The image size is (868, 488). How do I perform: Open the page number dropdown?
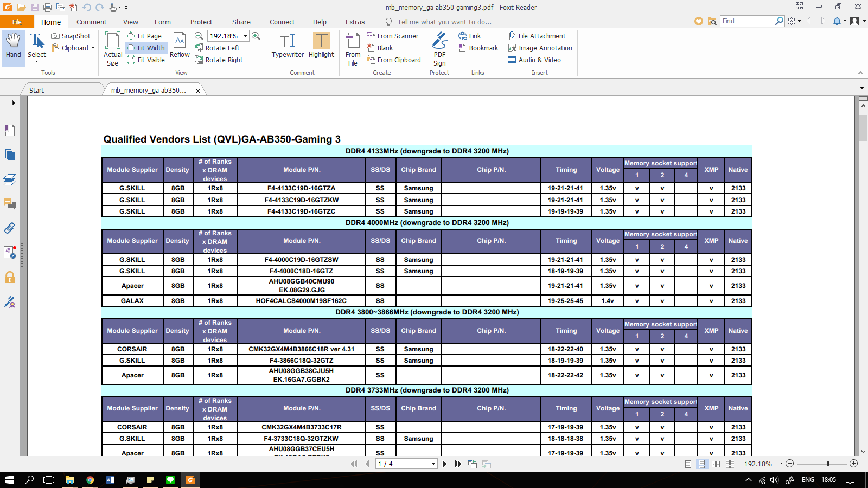pyautogui.click(x=433, y=464)
